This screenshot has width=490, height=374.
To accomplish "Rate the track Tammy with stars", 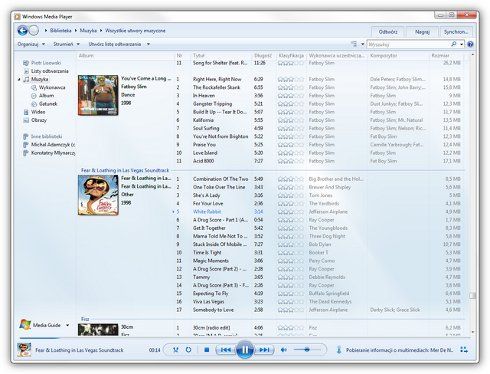I will pos(291,277).
